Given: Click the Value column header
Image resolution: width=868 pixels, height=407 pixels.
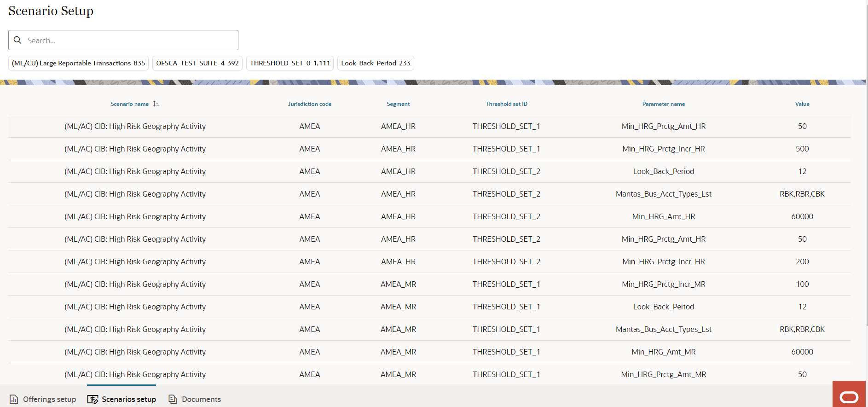Looking at the screenshot, I should click(x=802, y=104).
